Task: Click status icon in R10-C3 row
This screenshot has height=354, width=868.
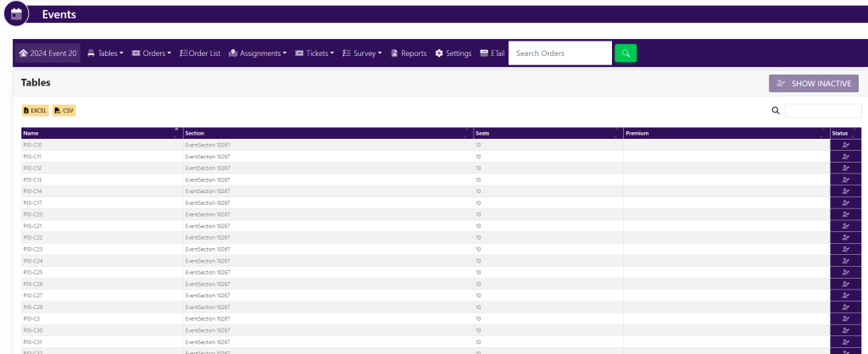Action: pos(845,318)
